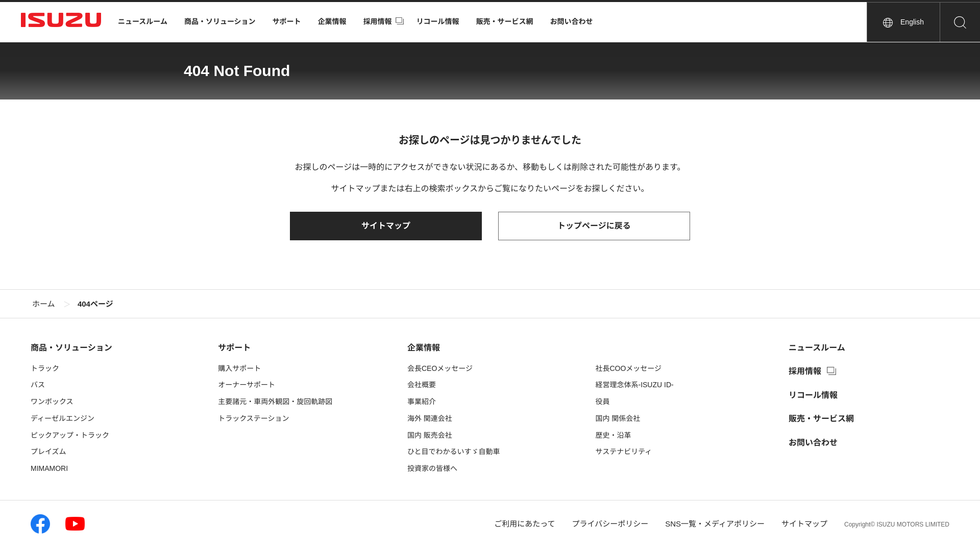Open ご利用にあたって link
The height and width of the screenshot is (551, 980).
(524, 524)
